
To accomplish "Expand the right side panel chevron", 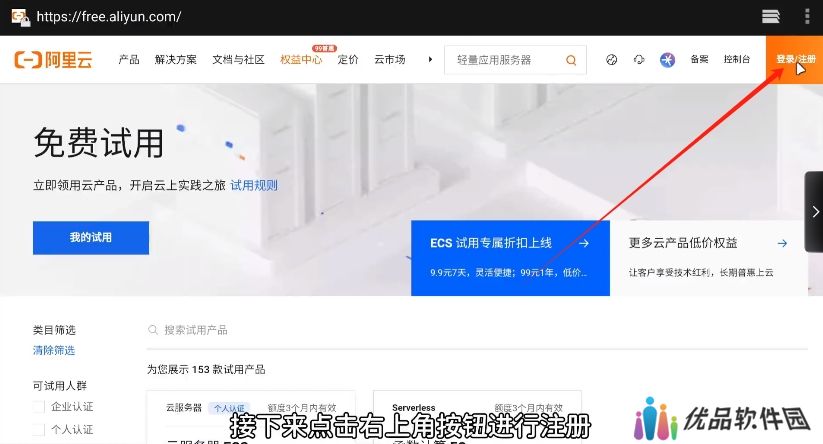I will pyautogui.click(x=814, y=212).
